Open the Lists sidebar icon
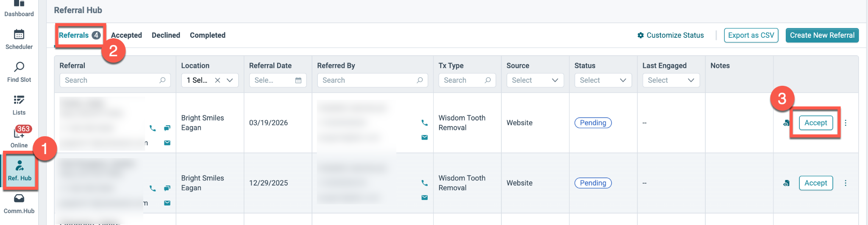 click(x=19, y=100)
